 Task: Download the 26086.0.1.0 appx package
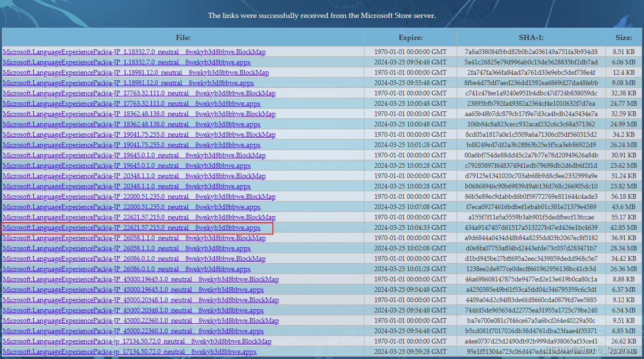(x=127, y=269)
